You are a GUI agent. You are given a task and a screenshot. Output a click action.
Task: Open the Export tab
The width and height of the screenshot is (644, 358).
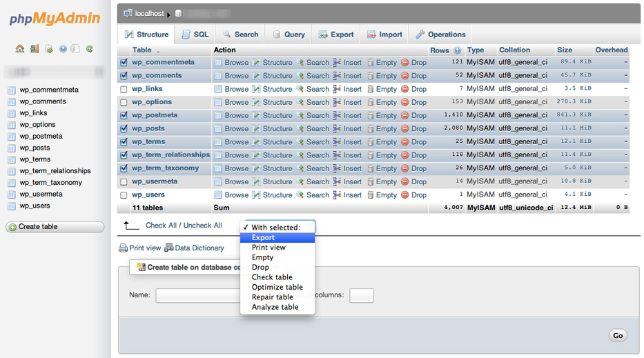coord(336,34)
